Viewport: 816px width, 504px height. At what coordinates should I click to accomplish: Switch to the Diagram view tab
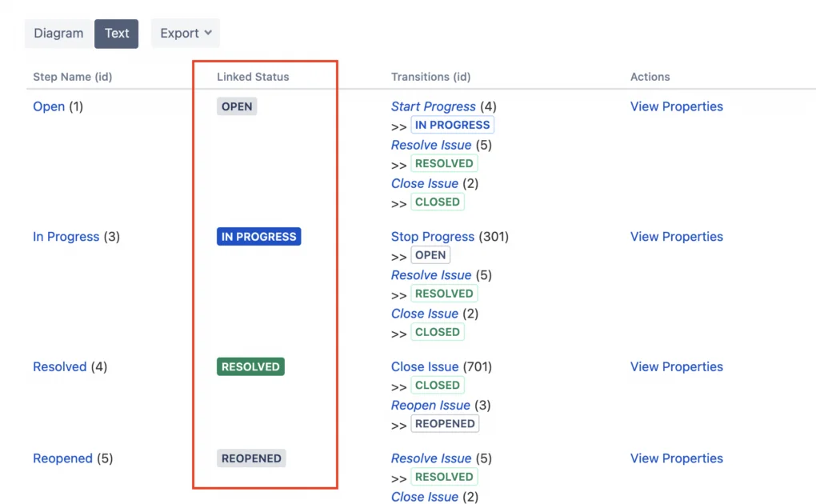click(x=58, y=34)
